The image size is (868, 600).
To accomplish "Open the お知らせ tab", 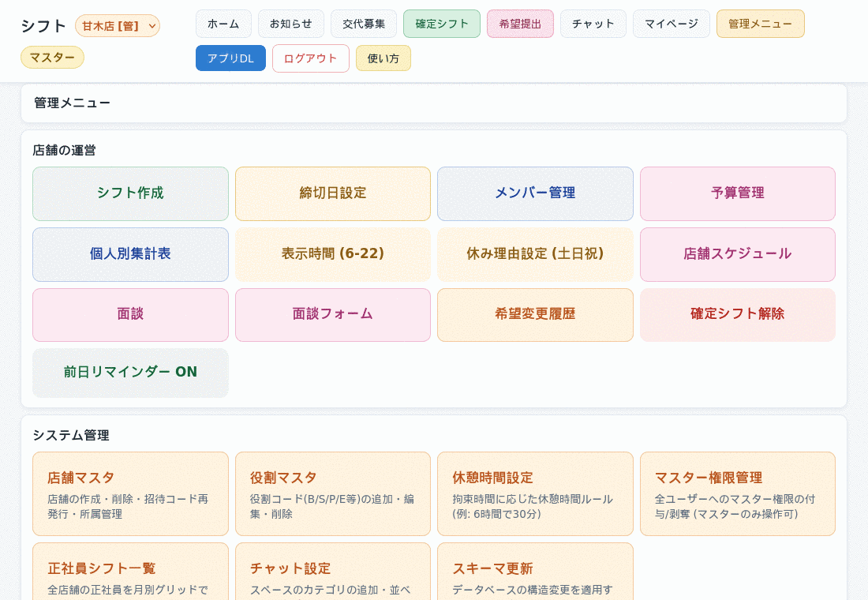I will (291, 24).
